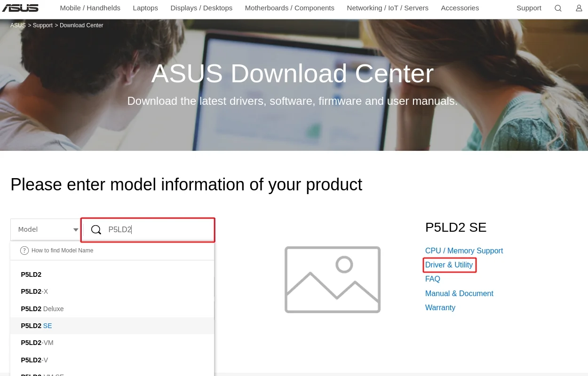The width and height of the screenshot is (588, 376).
Task: Click Support in the top navigation
Action: [x=529, y=8]
